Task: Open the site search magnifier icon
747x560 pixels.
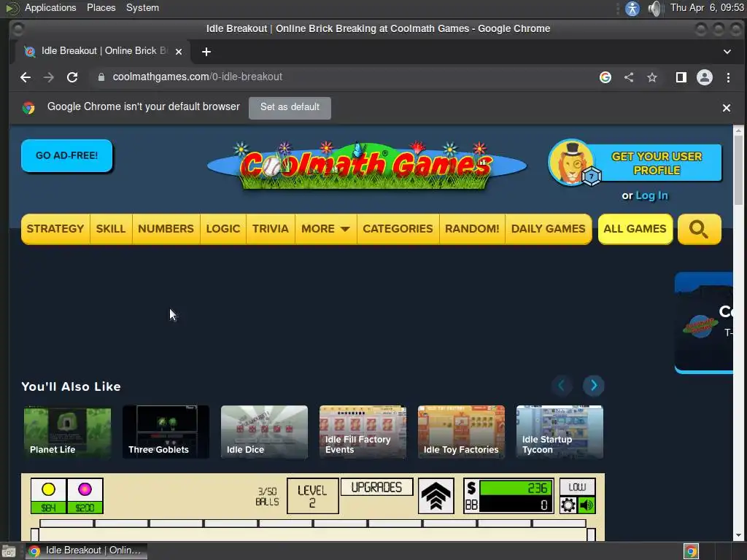Action: click(699, 229)
